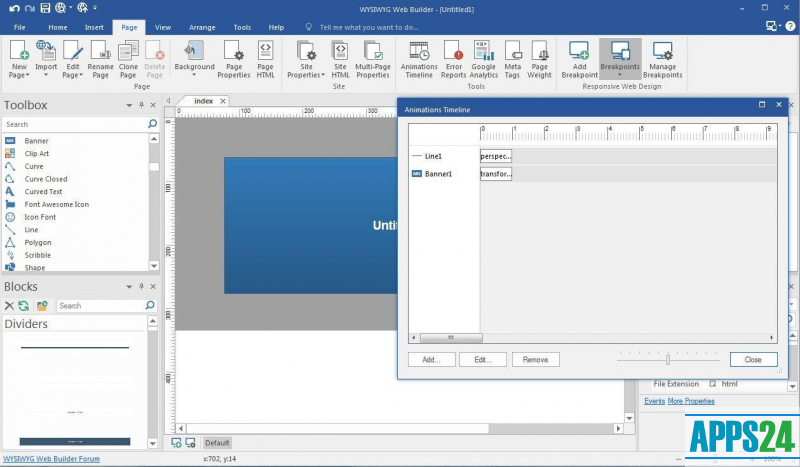Open Manage Breakpoints
Screen dimensions: 800x467
coord(662,58)
